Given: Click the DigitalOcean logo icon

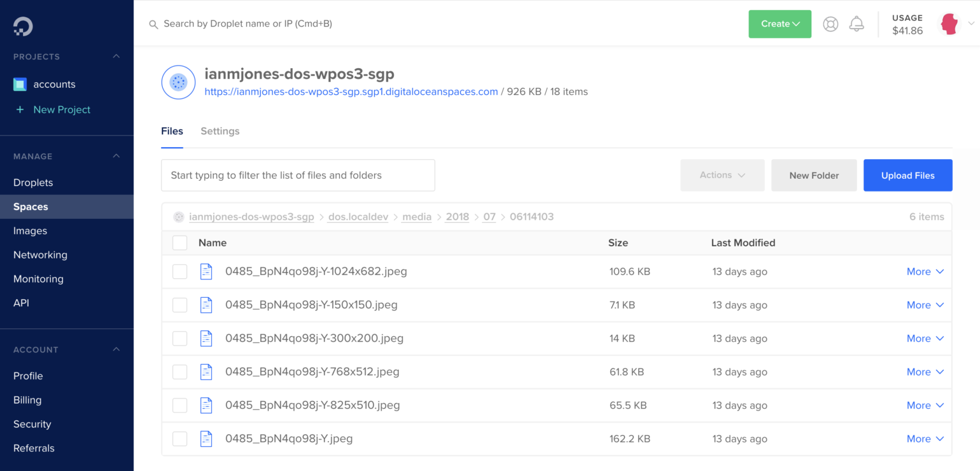Looking at the screenshot, I should [x=23, y=26].
